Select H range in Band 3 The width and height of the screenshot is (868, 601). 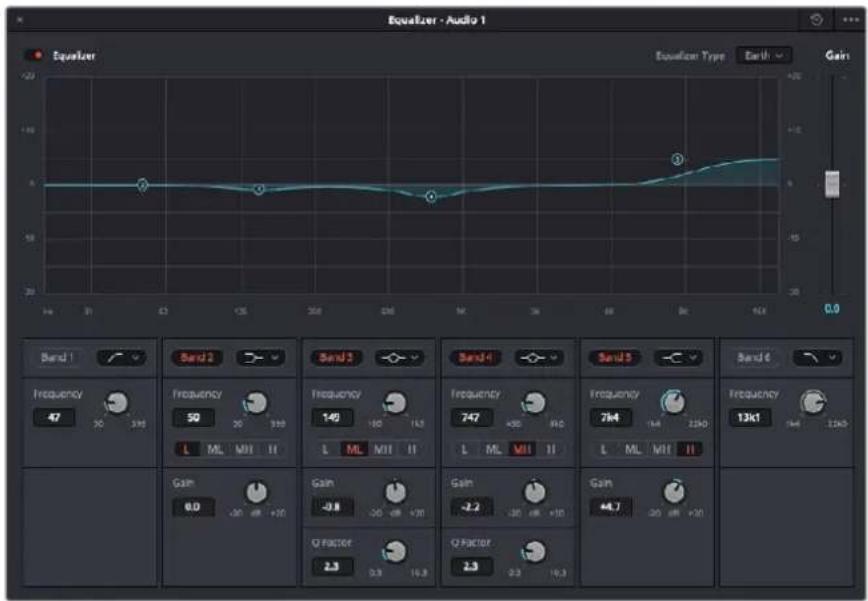411,449
